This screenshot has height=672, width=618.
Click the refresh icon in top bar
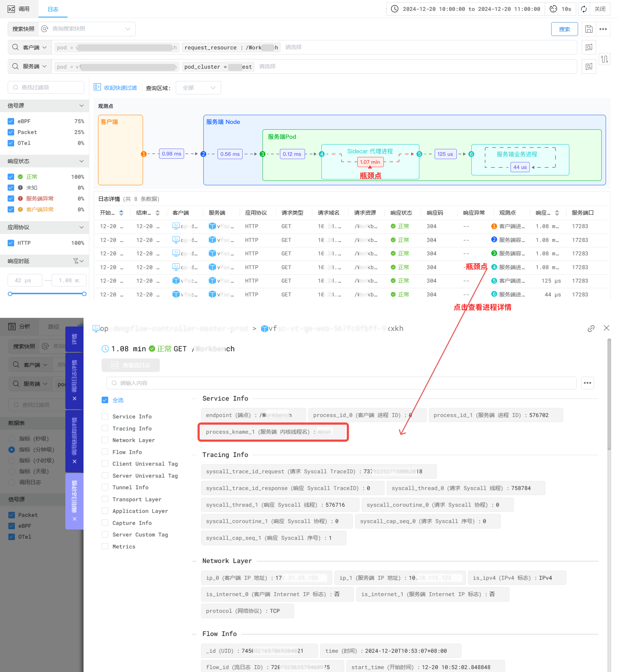584,9
